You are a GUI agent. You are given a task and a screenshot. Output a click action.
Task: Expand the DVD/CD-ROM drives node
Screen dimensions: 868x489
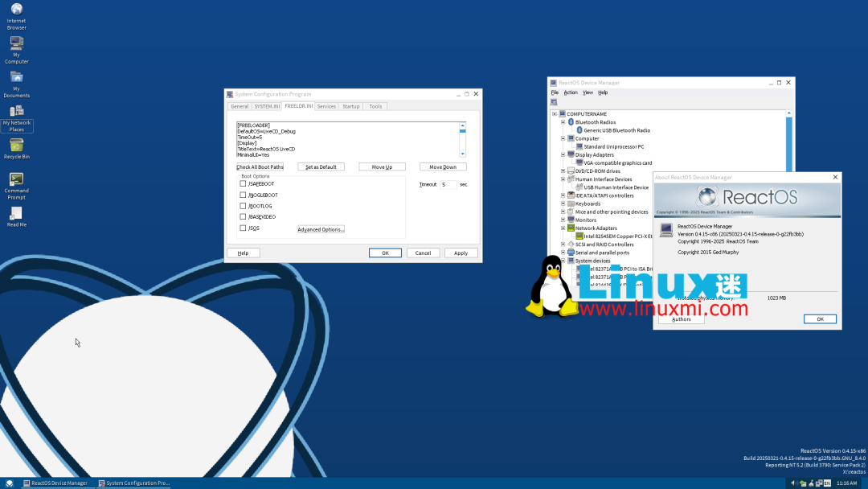click(563, 171)
